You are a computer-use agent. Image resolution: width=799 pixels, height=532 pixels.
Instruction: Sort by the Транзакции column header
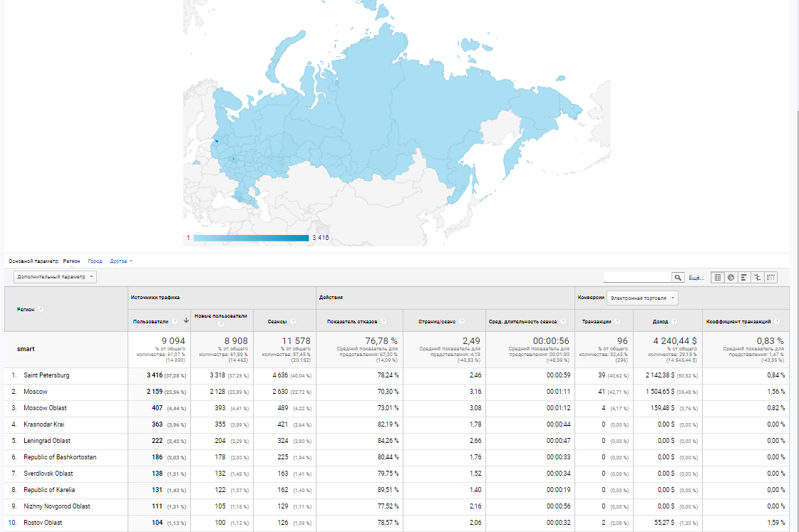click(596, 322)
